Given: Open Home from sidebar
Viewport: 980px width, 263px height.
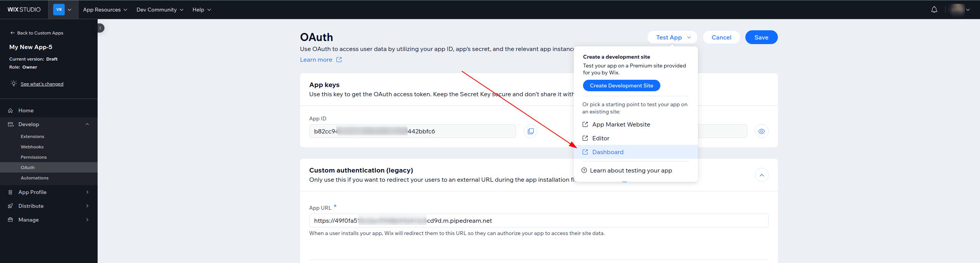Looking at the screenshot, I should (x=26, y=110).
